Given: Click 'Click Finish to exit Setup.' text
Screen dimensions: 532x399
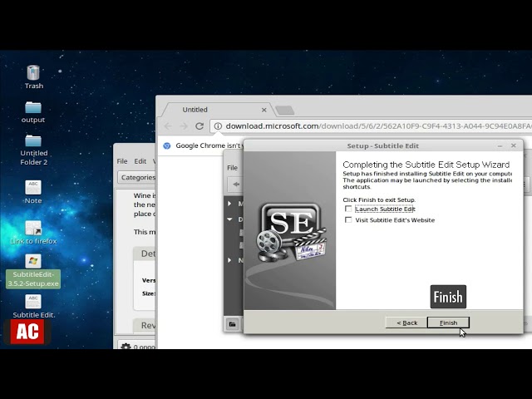Looking at the screenshot, I should 379,199.
